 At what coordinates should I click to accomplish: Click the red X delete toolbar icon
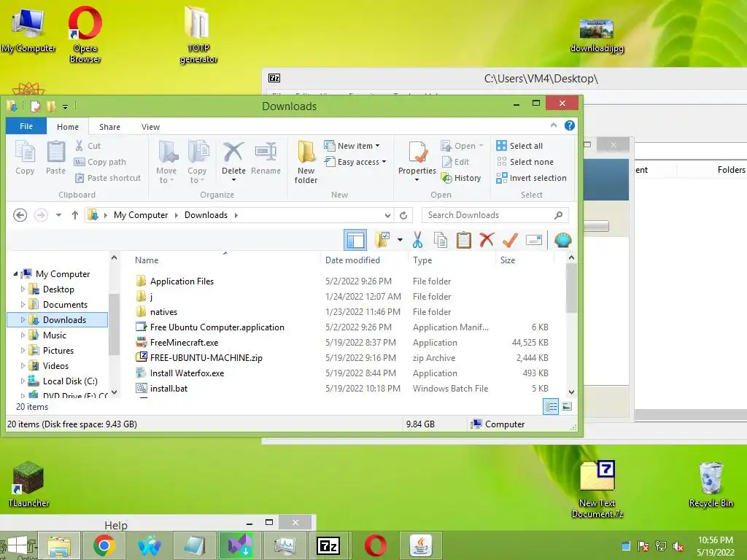point(487,240)
